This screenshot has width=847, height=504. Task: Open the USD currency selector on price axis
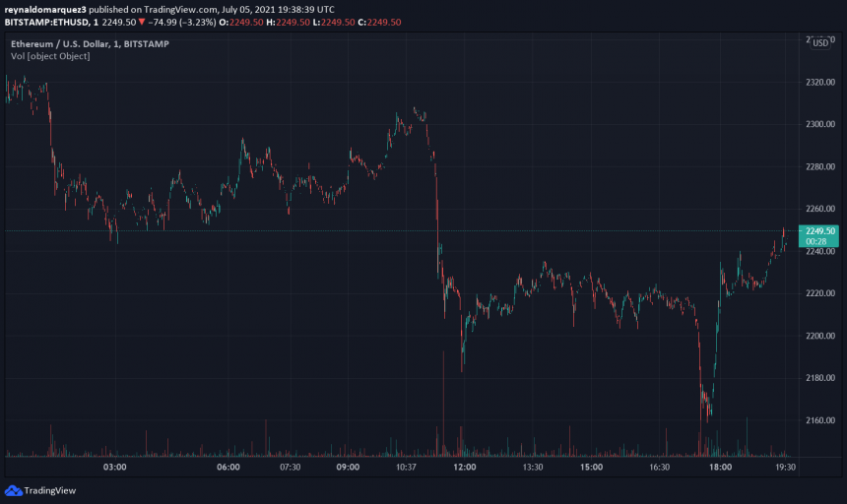pyautogui.click(x=818, y=42)
